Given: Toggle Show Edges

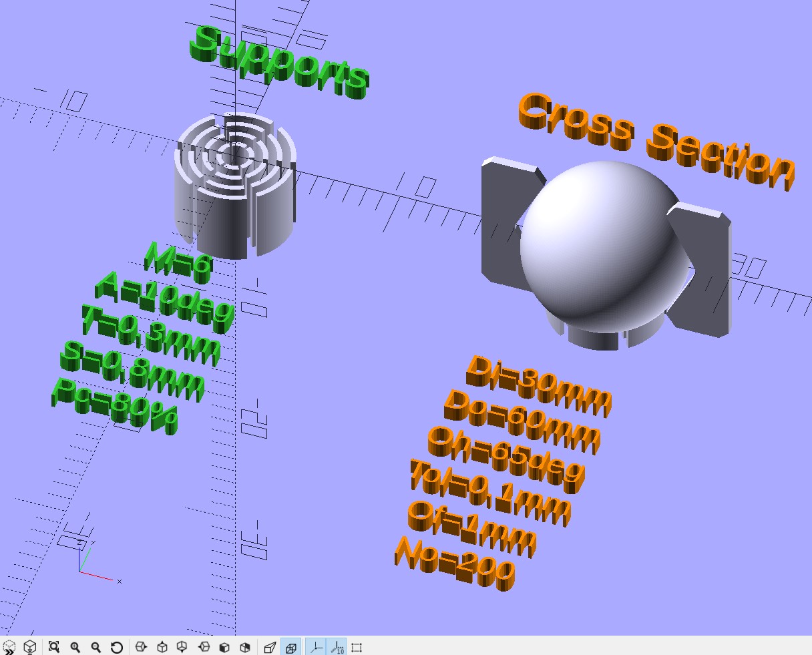Looking at the screenshot, I should click(357, 647).
